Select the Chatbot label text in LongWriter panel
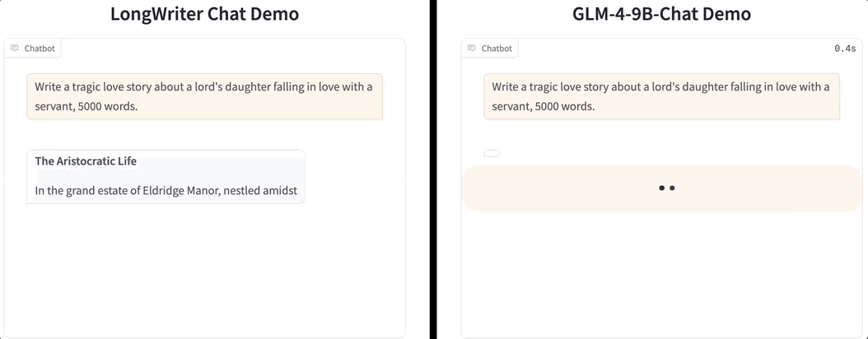 40,49
